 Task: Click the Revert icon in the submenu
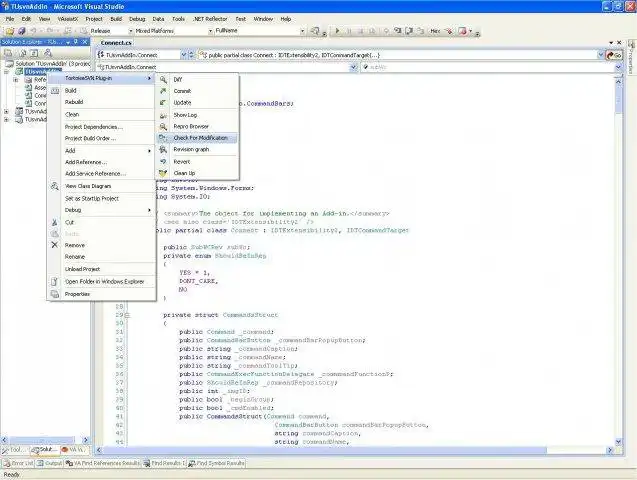pos(163,162)
